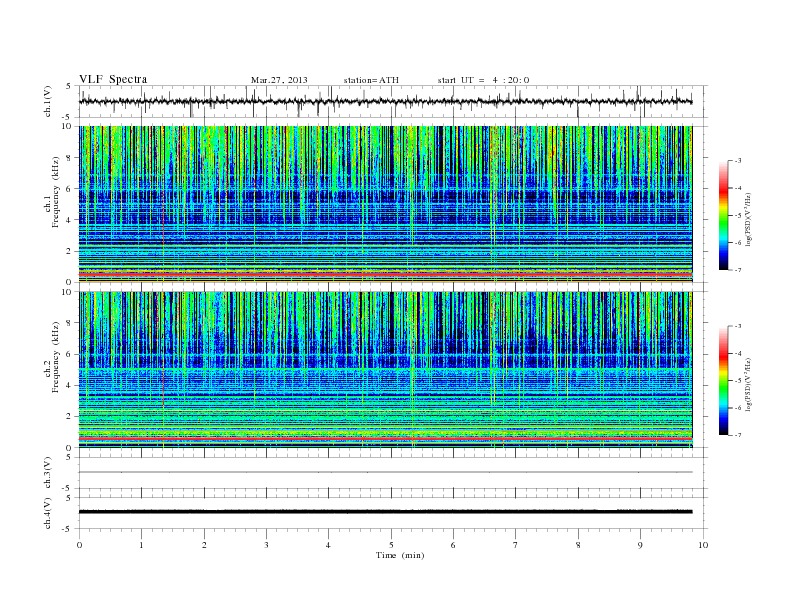Click the '4' frequency tick of ch.1 spectrogram

pyautogui.click(x=70, y=220)
